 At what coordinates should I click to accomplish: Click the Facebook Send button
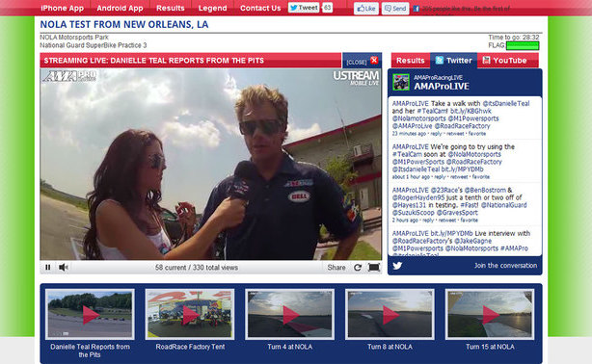point(395,9)
